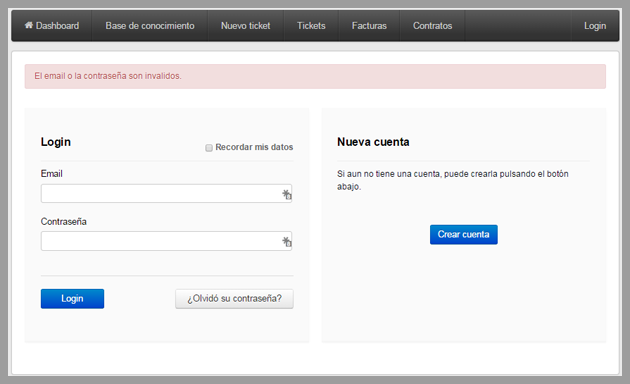Open Base de conocimiento menu item
The height and width of the screenshot is (384, 630).
click(x=150, y=26)
